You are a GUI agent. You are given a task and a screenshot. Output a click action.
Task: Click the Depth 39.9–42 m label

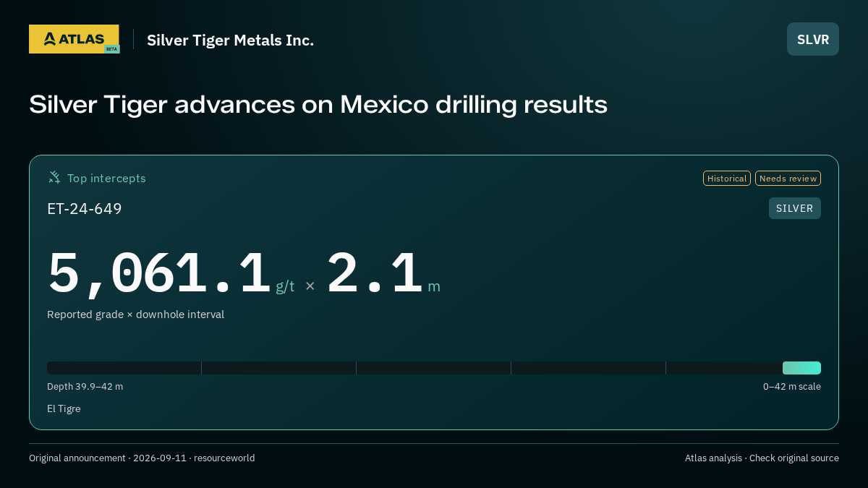tap(85, 387)
